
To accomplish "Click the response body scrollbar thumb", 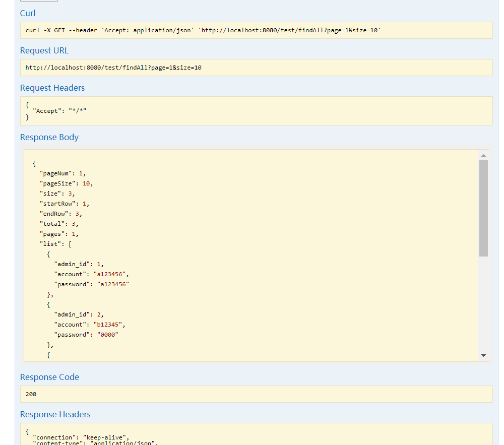I will [x=483, y=208].
